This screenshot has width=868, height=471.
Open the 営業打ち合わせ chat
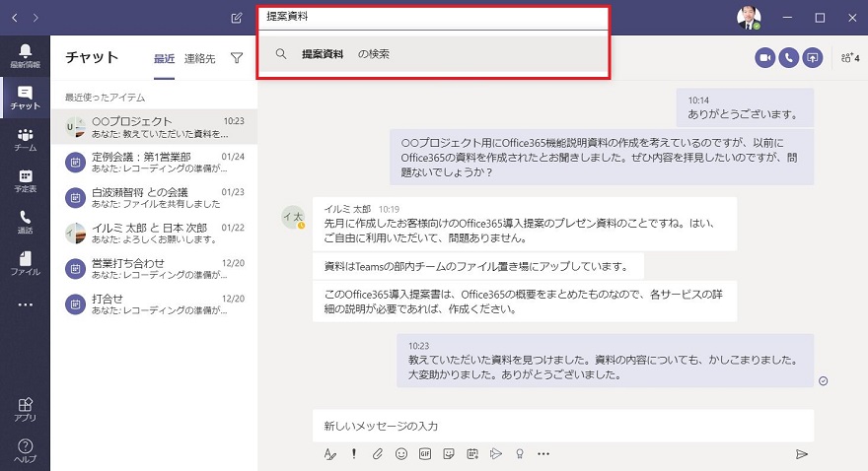(155, 269)
